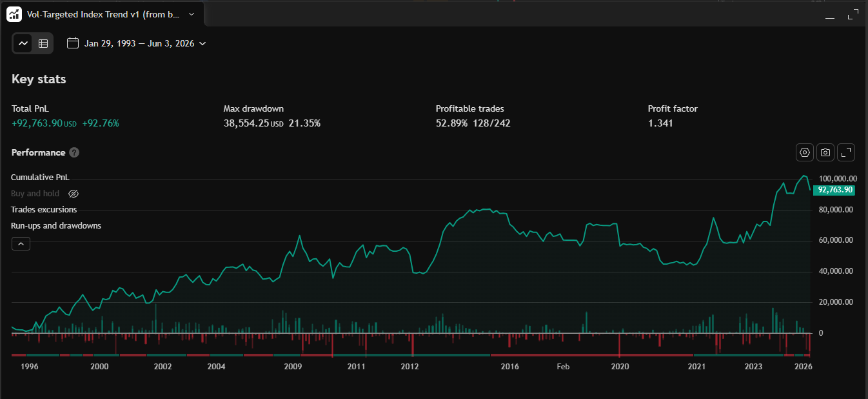Click the 100,000.00 axis label

(838, 178)
